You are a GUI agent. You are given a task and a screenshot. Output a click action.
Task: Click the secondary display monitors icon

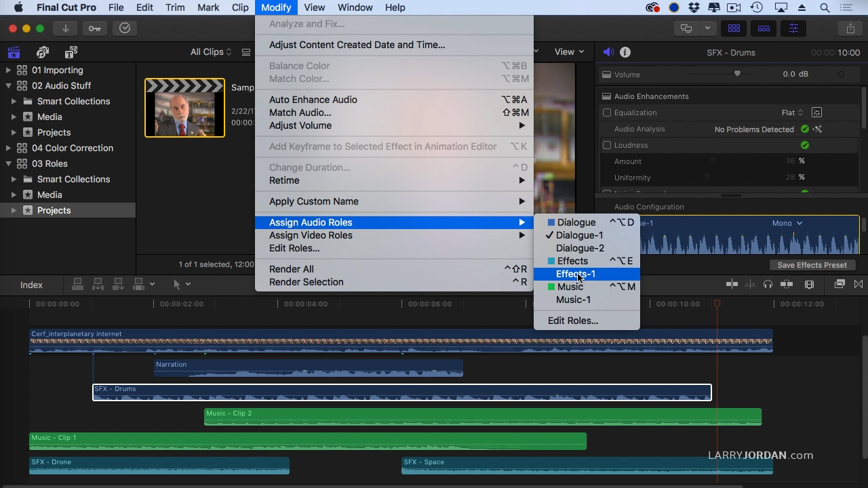point(686,28)
